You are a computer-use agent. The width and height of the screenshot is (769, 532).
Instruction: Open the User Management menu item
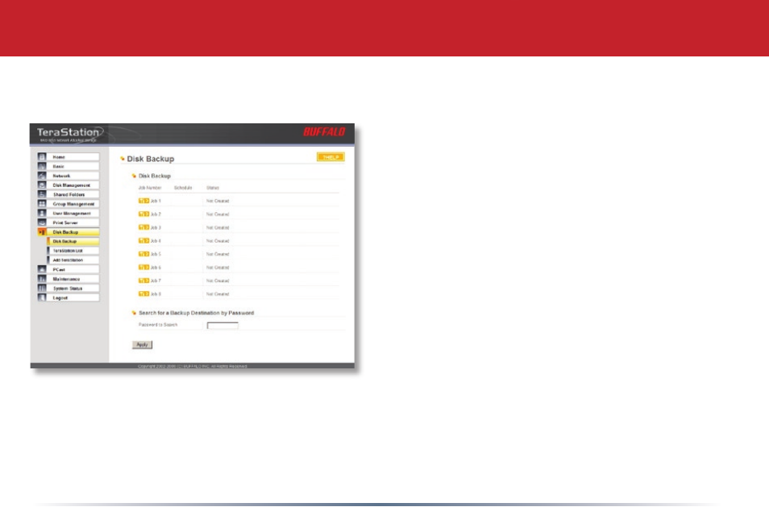[x=73, y=214]
